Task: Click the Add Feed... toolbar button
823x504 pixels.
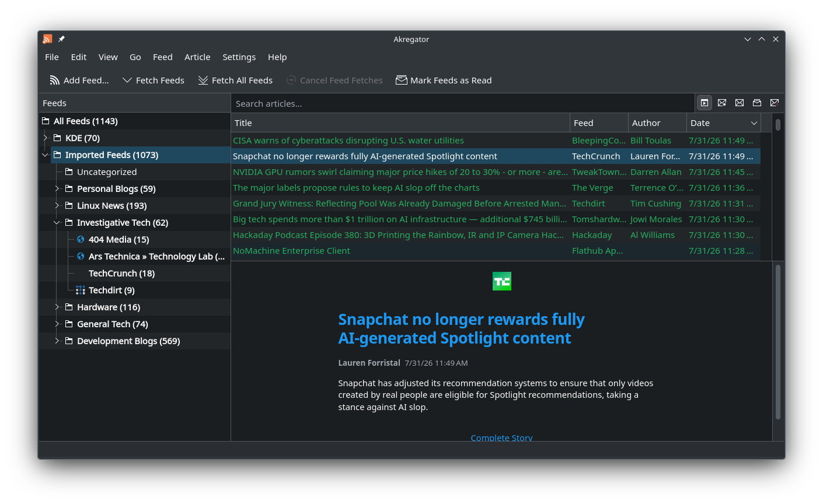Action: click(x=79, y=80)
